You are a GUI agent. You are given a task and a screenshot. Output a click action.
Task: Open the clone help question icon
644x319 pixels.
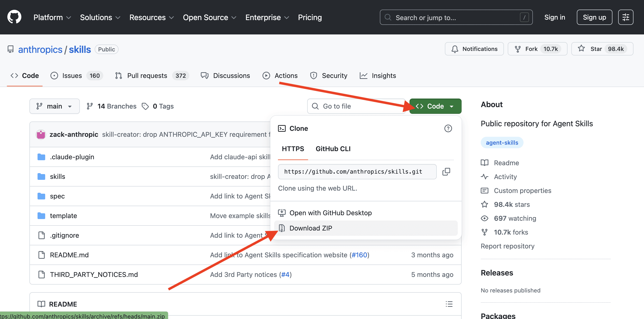tap(448, 128)
